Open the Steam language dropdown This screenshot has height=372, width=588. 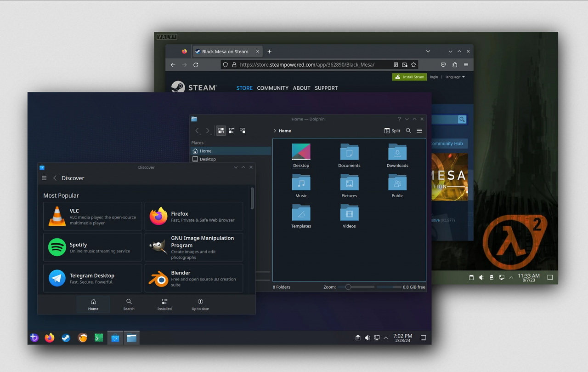tap(455, 77)
